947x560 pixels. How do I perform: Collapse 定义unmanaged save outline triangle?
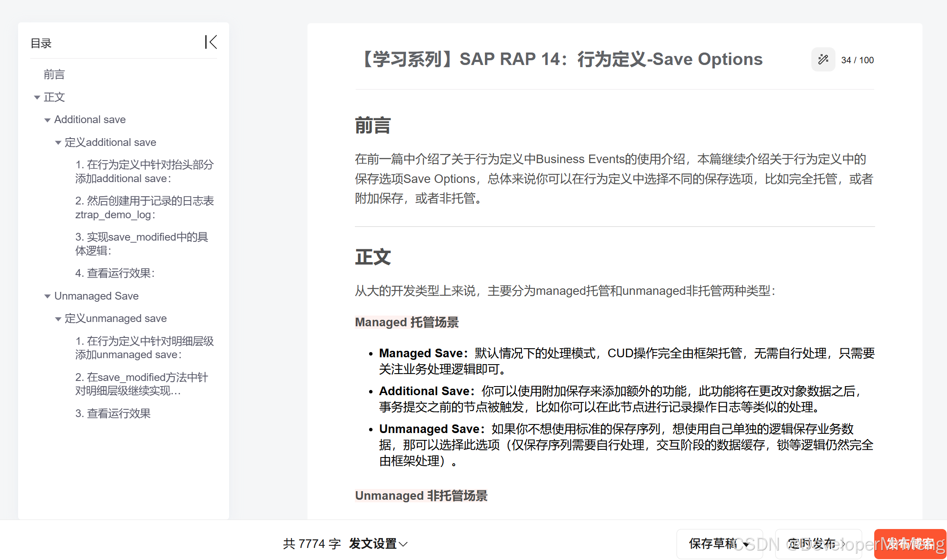coord(58,319)
